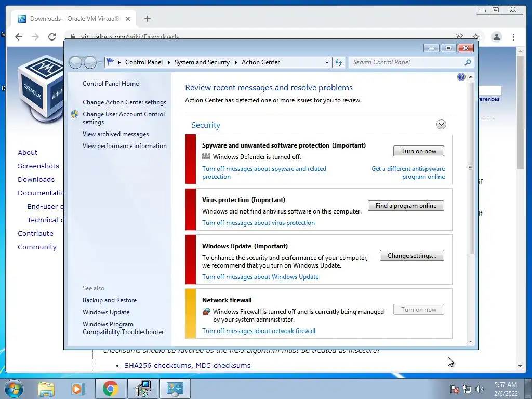
Task: Click the Action Center help question-mark icon
Action: 461,77
